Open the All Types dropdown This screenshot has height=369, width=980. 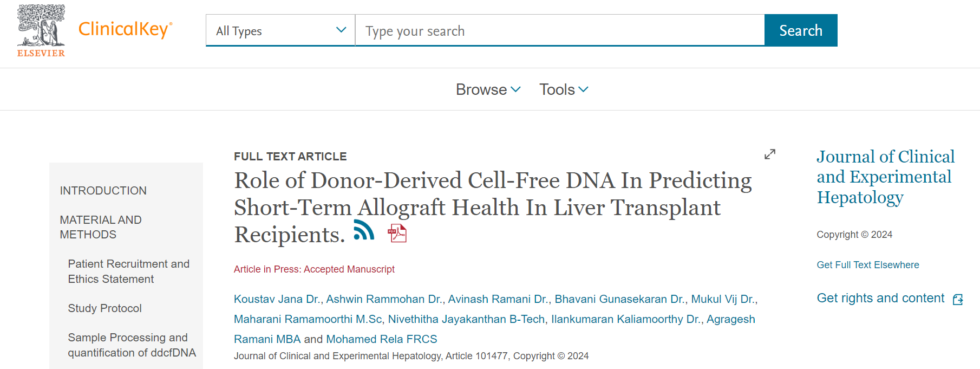click(x=280, y=31)
